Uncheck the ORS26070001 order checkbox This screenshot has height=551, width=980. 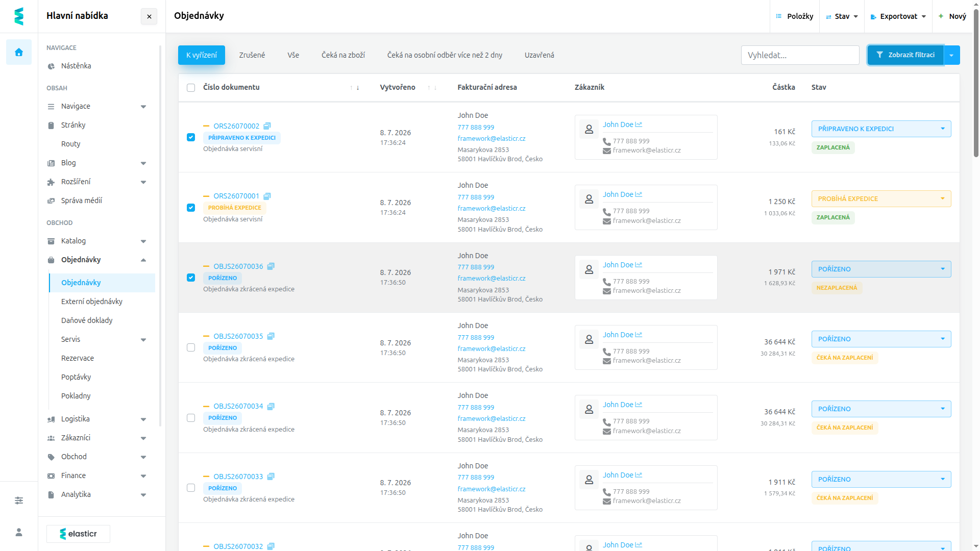[x=191, y=208]
